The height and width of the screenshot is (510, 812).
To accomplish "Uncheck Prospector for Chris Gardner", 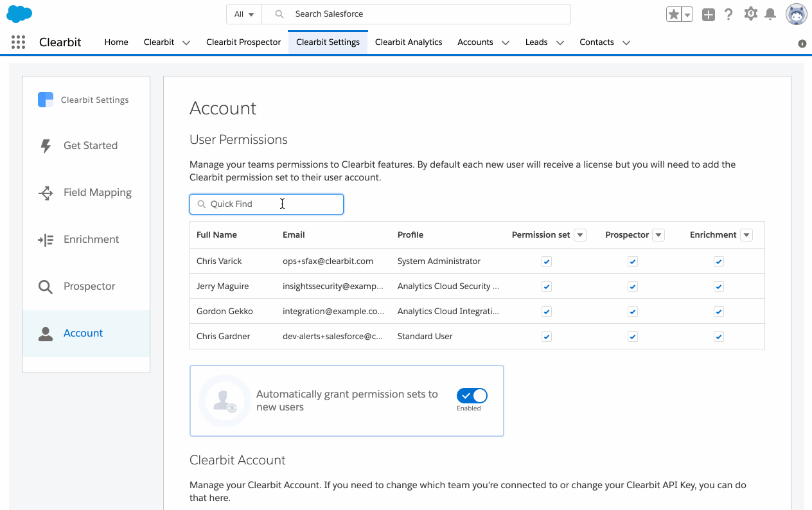I will [633, 337].
